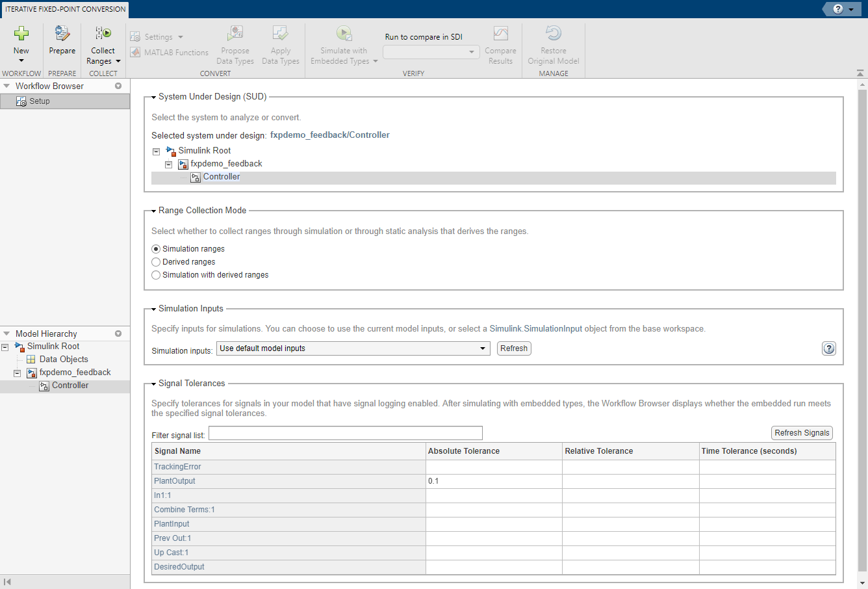Open the help icon in the title bar
868x589 pixels.
(x=837, y=9)
